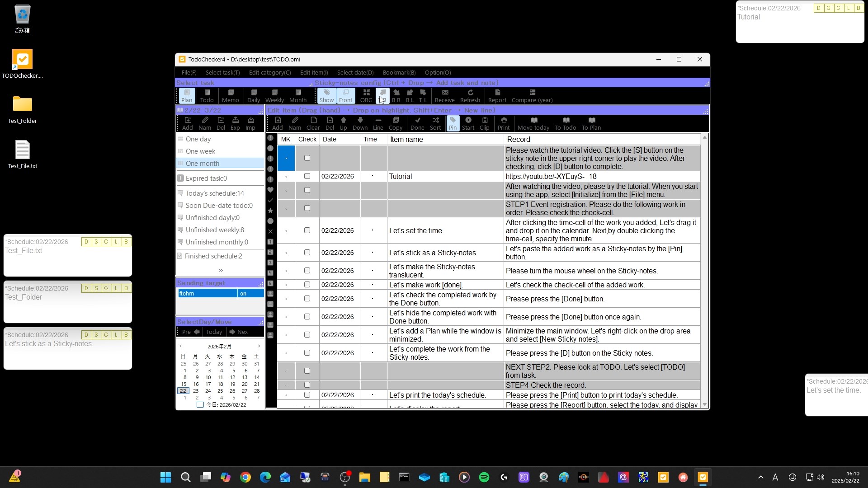Viewport: 868px width, 488px height.
Task: Click the record list vertical scrollbar down arrow
Action: [x=704, y=404]
